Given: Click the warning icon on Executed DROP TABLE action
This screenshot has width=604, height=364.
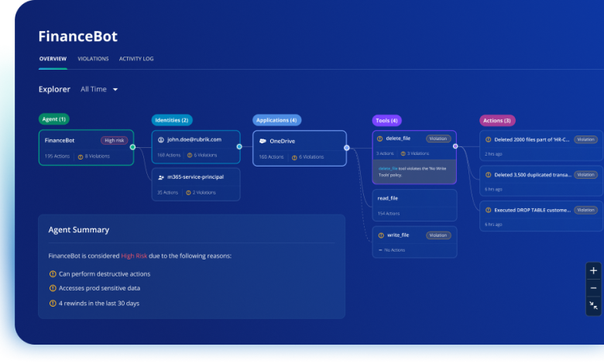Looking at the screenshot, I should (488, 211).
